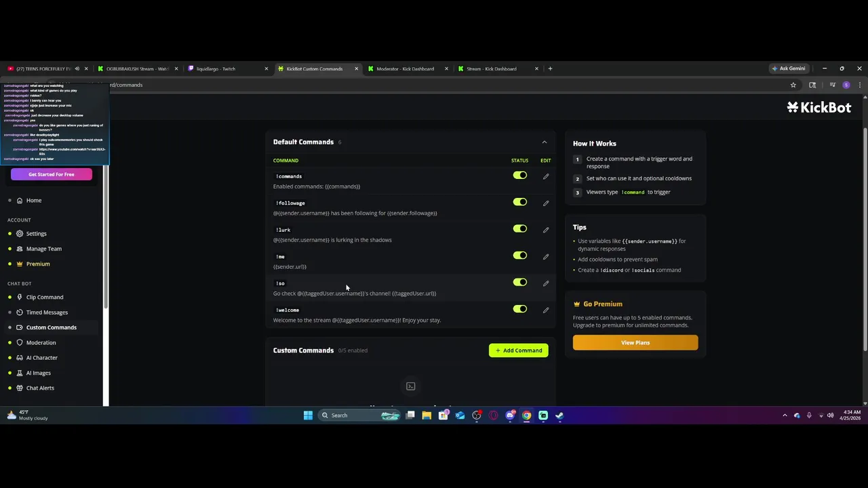Open a new browser tab
This screenshot has height=488, width=868.
(x=550, y=68)
